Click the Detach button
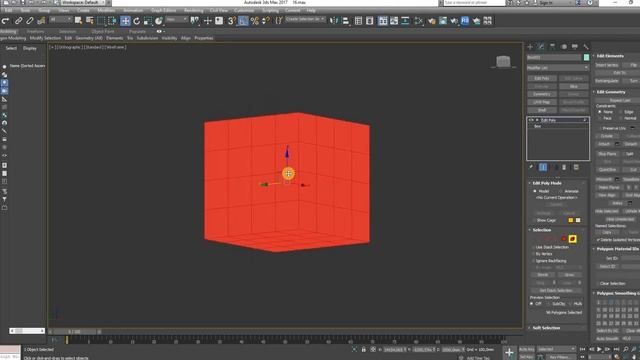The height and width of the screenshot is (360, 640). point(631,144)
